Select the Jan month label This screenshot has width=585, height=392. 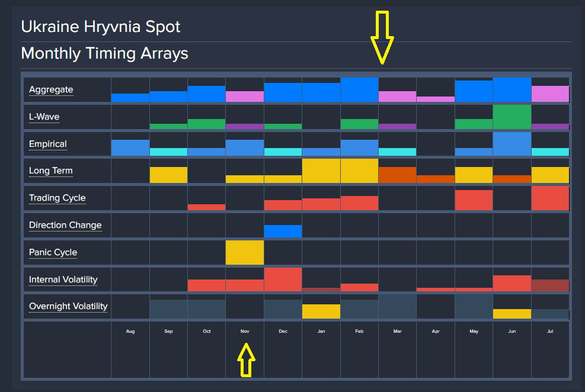click(321, 331)
